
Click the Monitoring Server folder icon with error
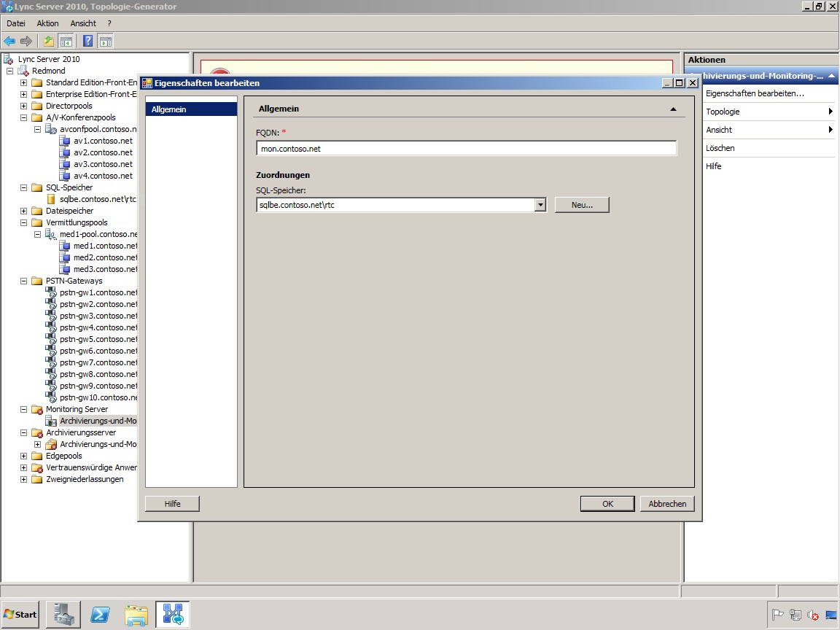click(x=37, y=410)
